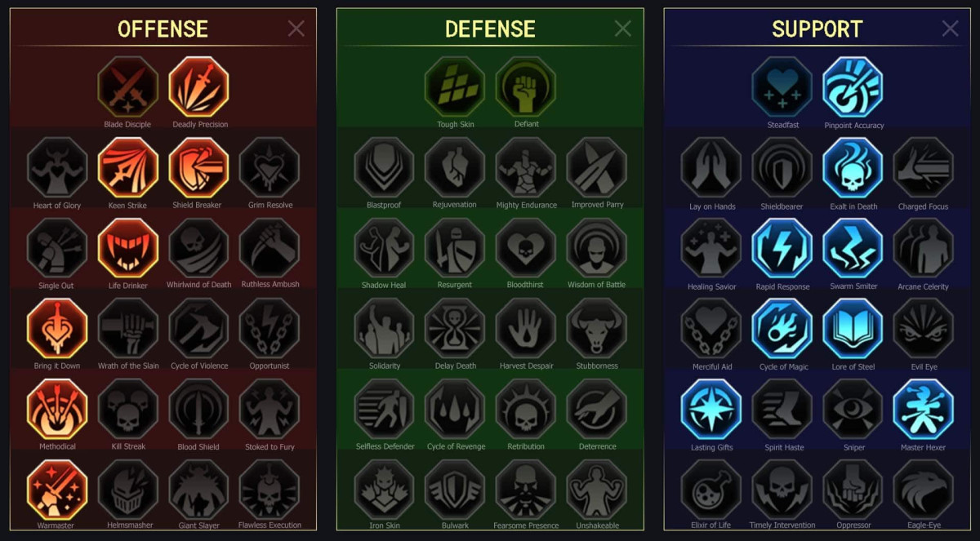Click the Exalt in Death skull mastery

point(853,167)
